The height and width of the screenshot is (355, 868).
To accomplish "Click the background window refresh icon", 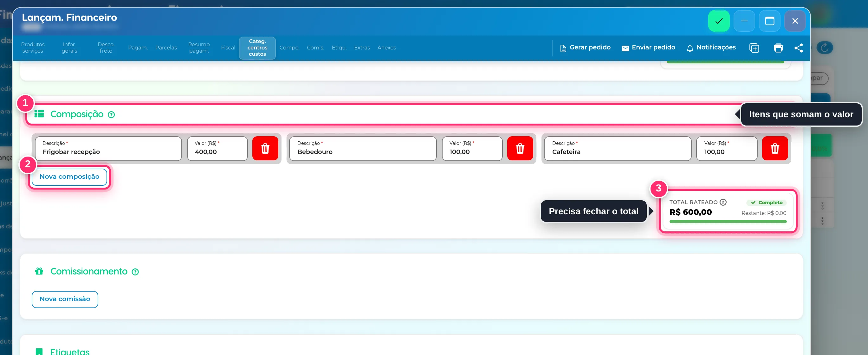I will (825, 48).
